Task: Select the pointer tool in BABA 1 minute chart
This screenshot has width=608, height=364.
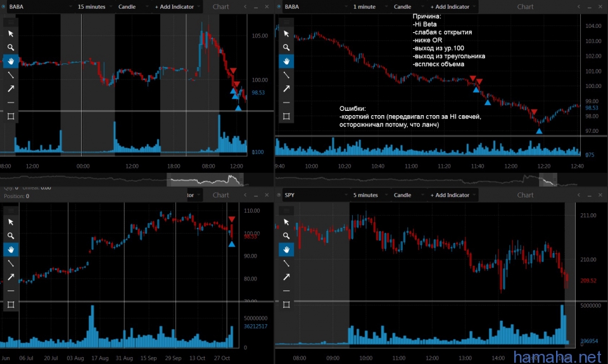Action: [x=286, y=34]
